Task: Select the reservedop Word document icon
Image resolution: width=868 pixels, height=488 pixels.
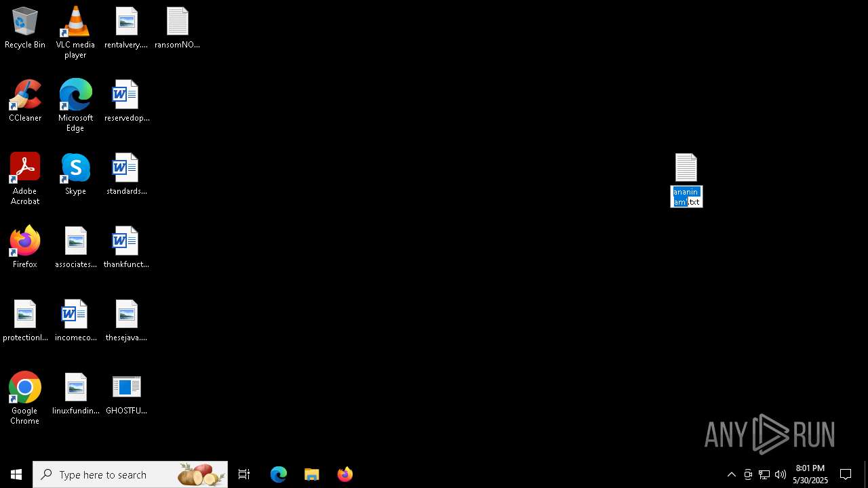Action: tap(126, 102)
